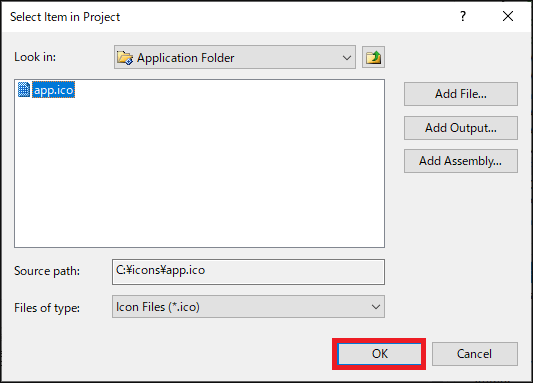Image resolution: width=533 pixels, height=383 pixels.
Task: Select the app.ico file icon
Action: point(24,90)
